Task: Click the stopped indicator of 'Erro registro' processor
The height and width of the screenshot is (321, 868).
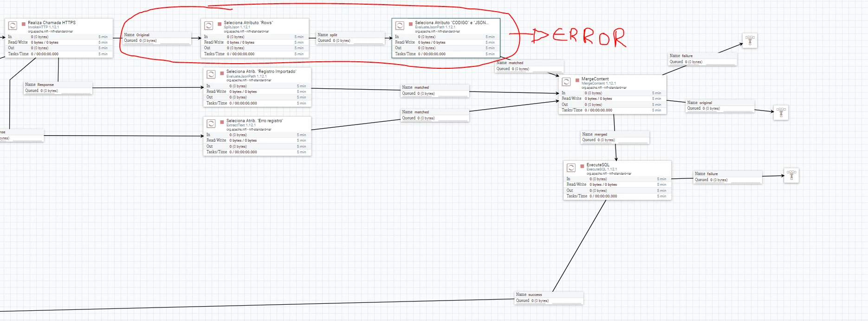Action: pos(222,121)
